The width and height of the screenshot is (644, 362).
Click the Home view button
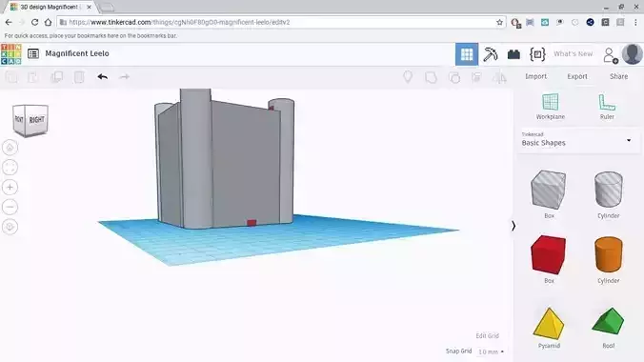(10, 148)
